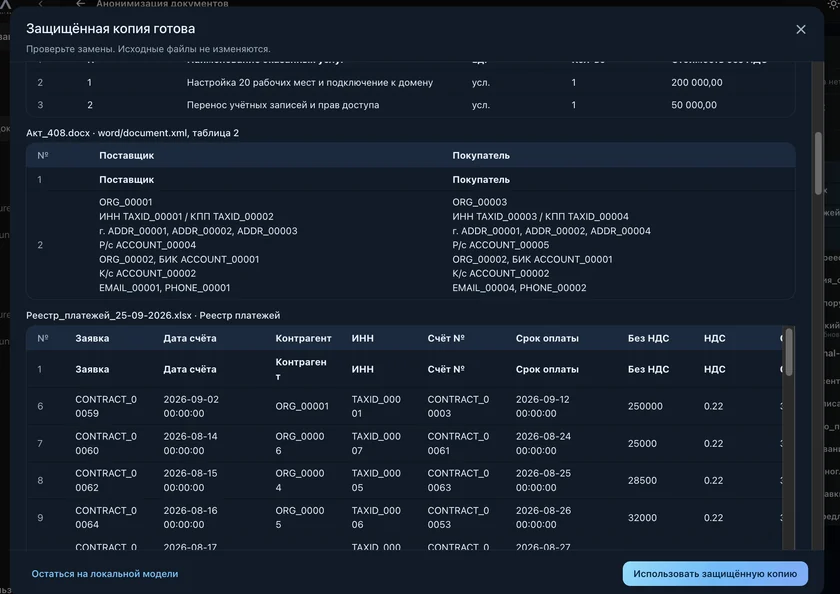This screenshot has width=840, height=594.
Task: Select the ИНН TAXID_00003 / КПП TAXID_00004 line
Action: (541, 216)
